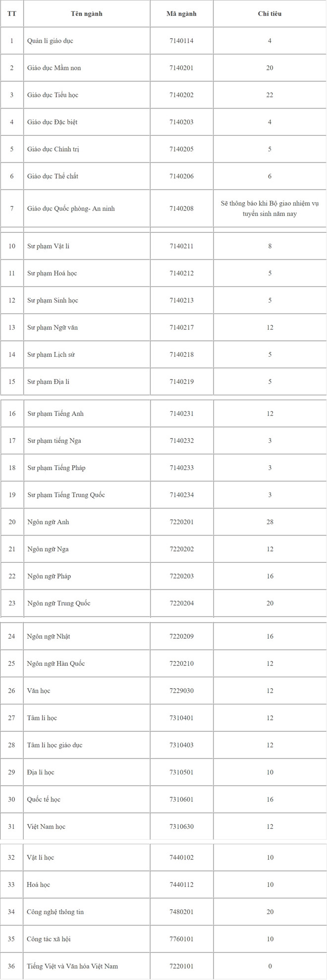Click the note 'Sẽ thông báo khi Bộ giao nhiệm vụ'
The height and width of the screenshot is (980, 327).
(x=270, y=203)
